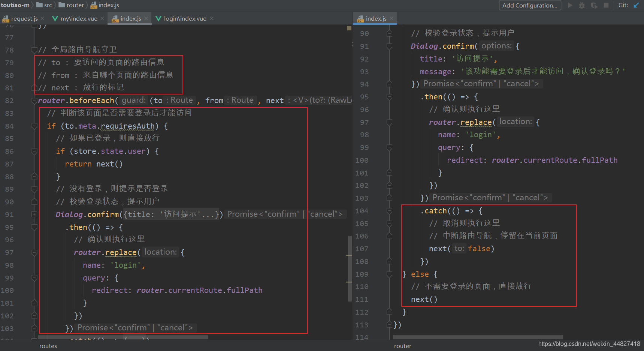Screen dimensions: 644x351
Task: Click router folder icon in breadcrumb
Action: coord(62,5)
